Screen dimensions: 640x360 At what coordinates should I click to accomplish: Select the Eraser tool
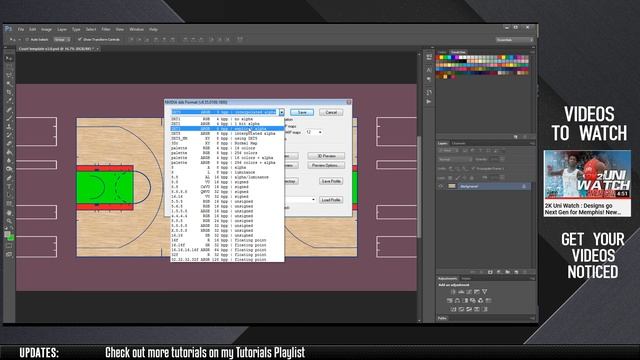tap(9, 144)
